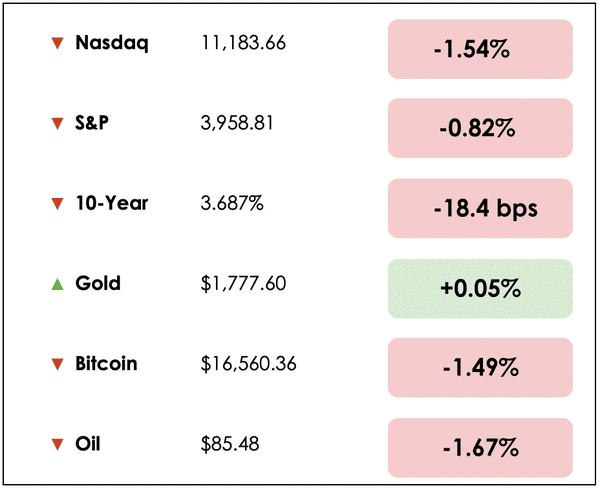
Task: Select the Oil label
Action: 90,444
